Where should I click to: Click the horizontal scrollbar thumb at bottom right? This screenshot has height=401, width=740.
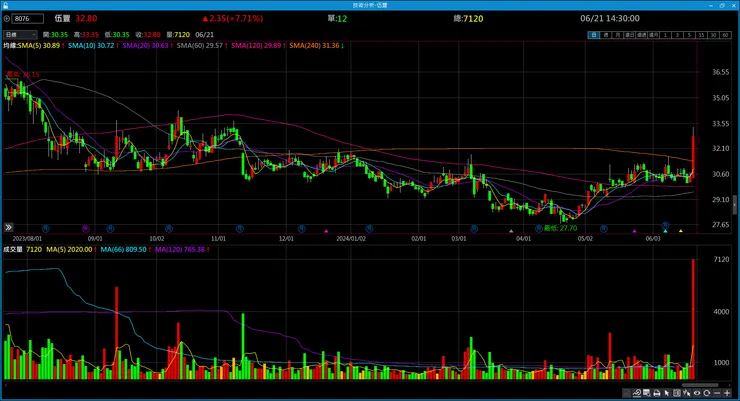click(700, 385)
